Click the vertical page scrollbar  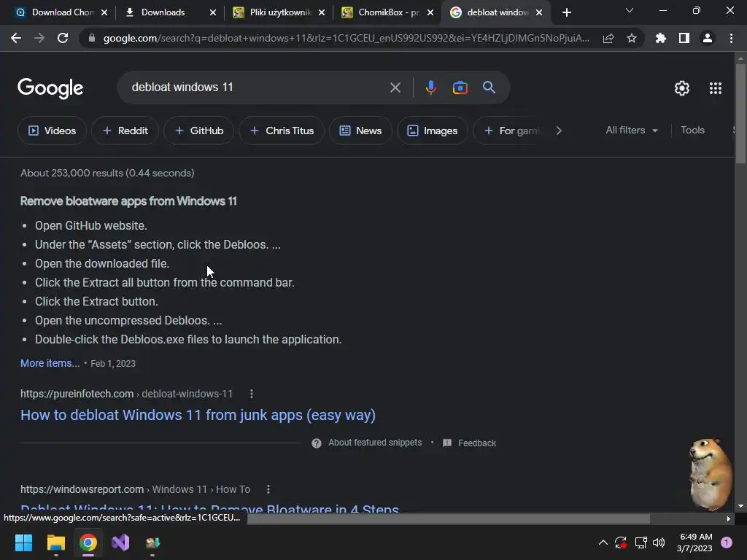740,114
